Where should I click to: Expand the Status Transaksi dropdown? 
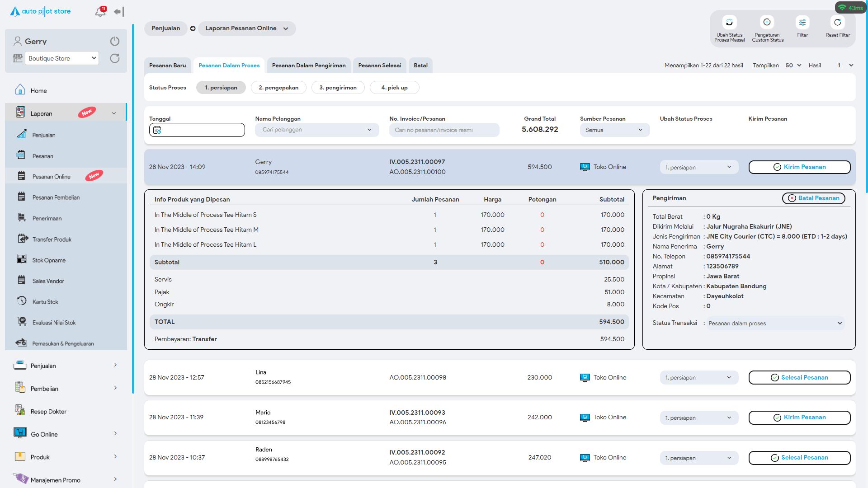pyautogui.click(x=775, y=324)
